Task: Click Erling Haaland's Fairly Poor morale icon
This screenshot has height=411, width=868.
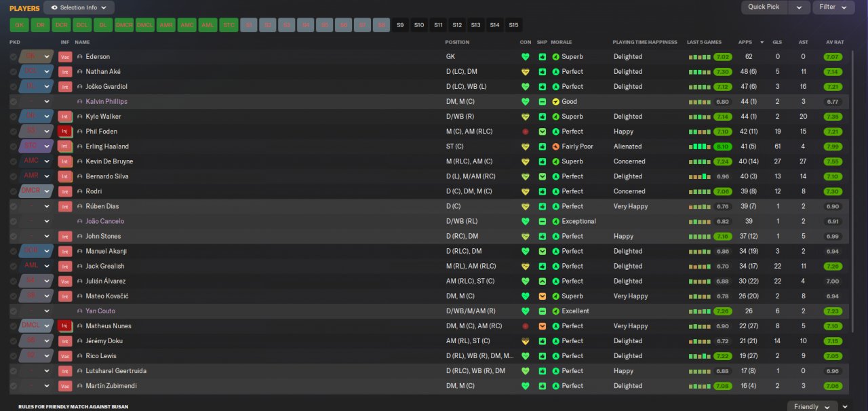Action: pos(556,146)
